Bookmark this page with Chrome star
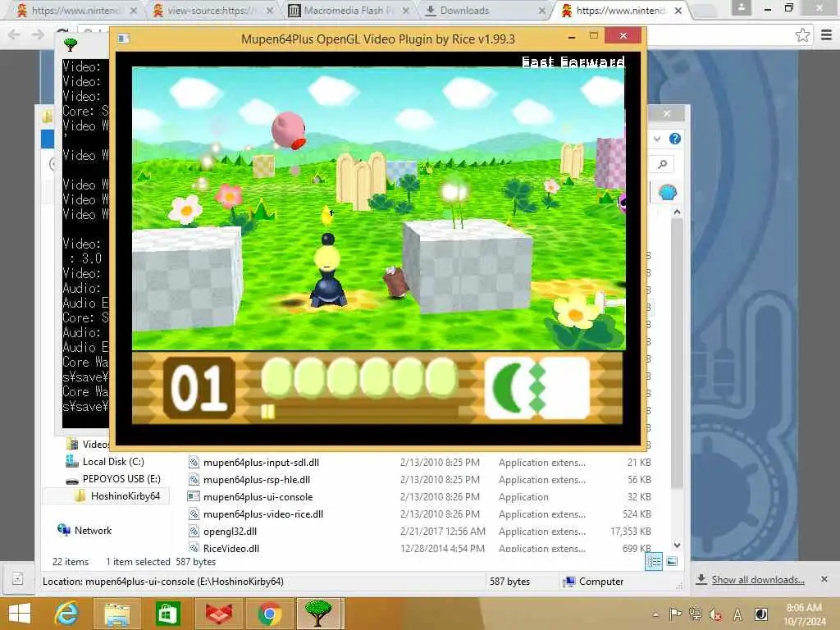The image size is (840, 630). point(802,35)
